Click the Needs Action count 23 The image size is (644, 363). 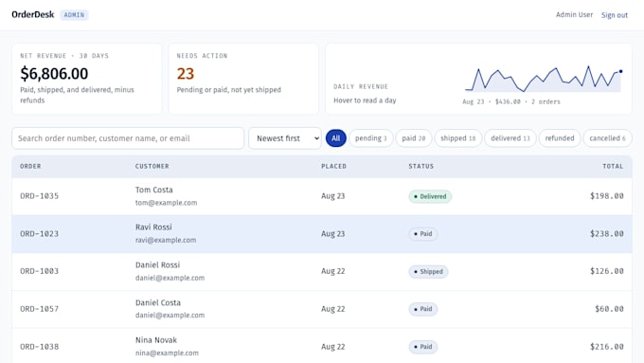186,74
